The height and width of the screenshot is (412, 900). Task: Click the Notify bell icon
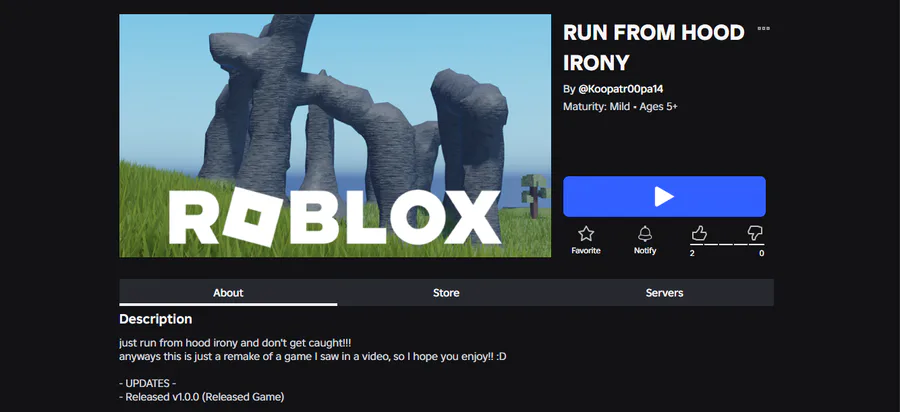pos(645,234)
